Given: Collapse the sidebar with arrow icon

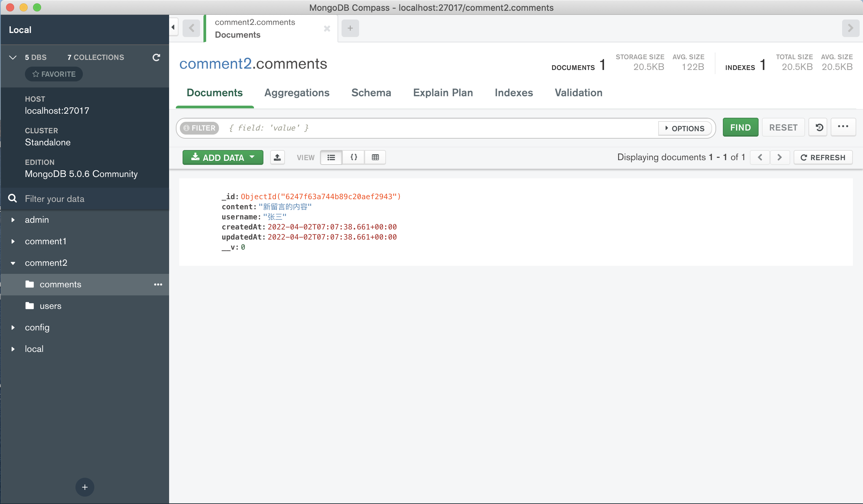Looking at the screenshot, I should [173, 27].
